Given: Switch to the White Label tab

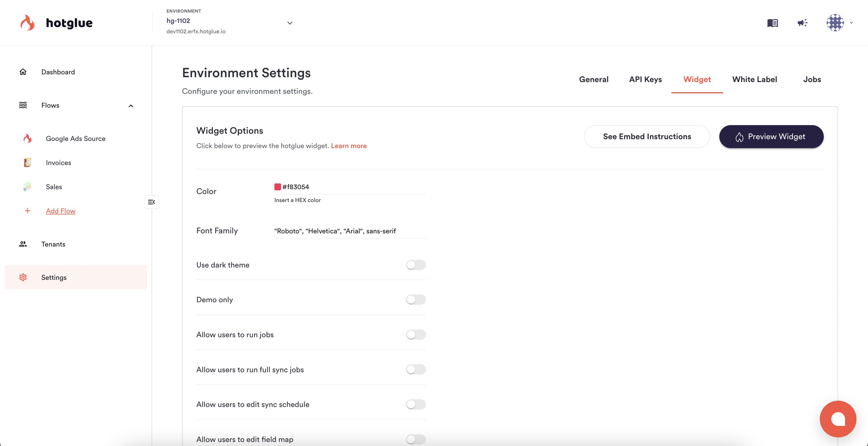Looking at the screenshot, I should coord(754,79).
